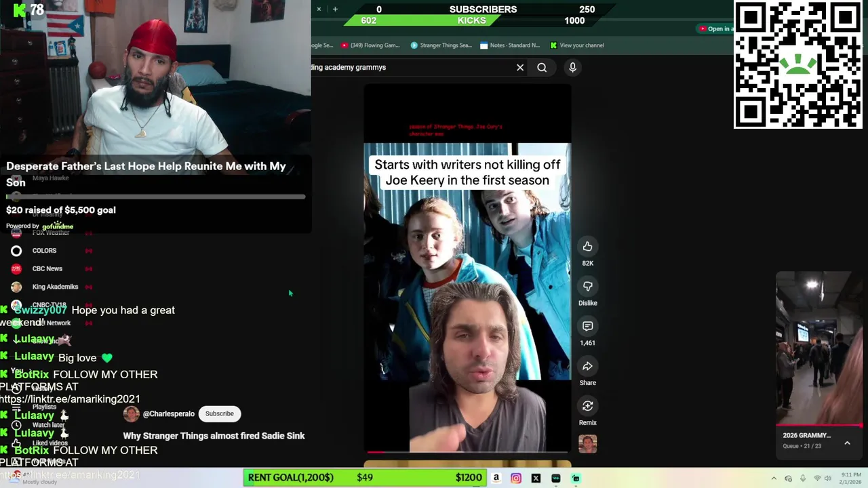The width and height of the screenshot is (868, 488).
Task: Open Instagram from the taskbar
Action: coord(516,478)
